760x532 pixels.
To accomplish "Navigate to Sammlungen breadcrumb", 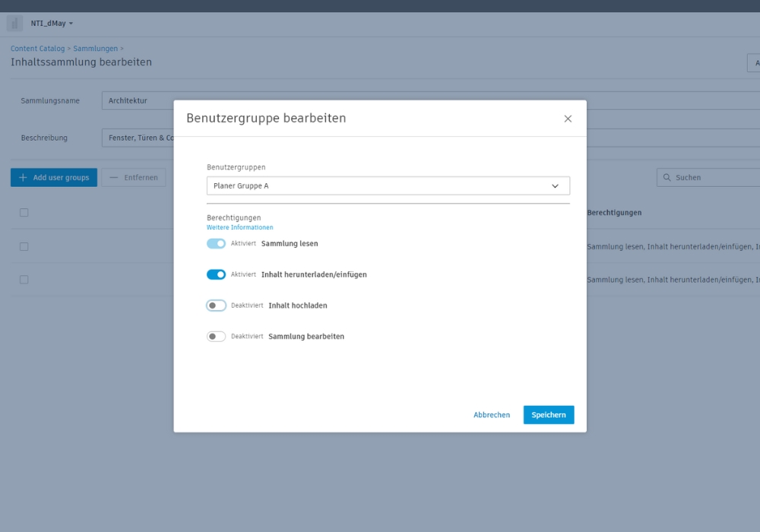I will (95, 49).
